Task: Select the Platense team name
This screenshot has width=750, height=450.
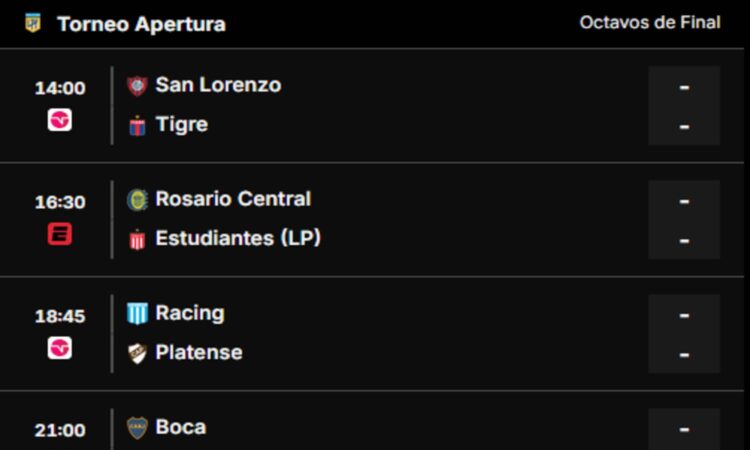Action: click(199, 352)
